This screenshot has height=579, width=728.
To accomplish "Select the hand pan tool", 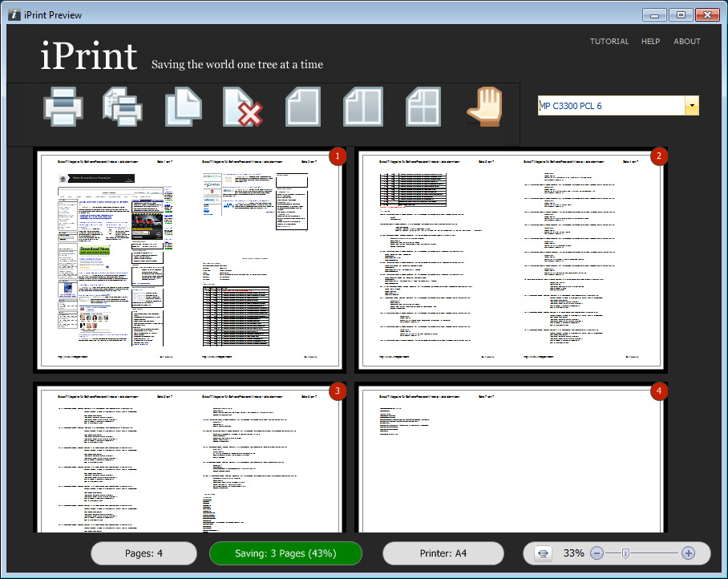I will point(485,107).
